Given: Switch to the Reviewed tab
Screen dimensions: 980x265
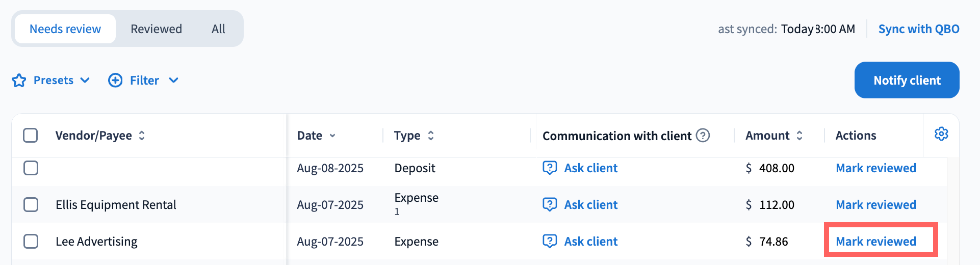Looking at the screenshot, I should [x=156, y=29].
